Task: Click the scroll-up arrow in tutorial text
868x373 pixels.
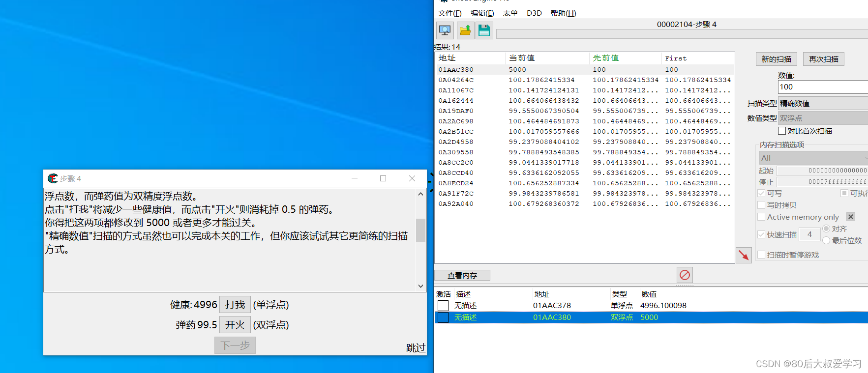Action: (x=420, y=194)
